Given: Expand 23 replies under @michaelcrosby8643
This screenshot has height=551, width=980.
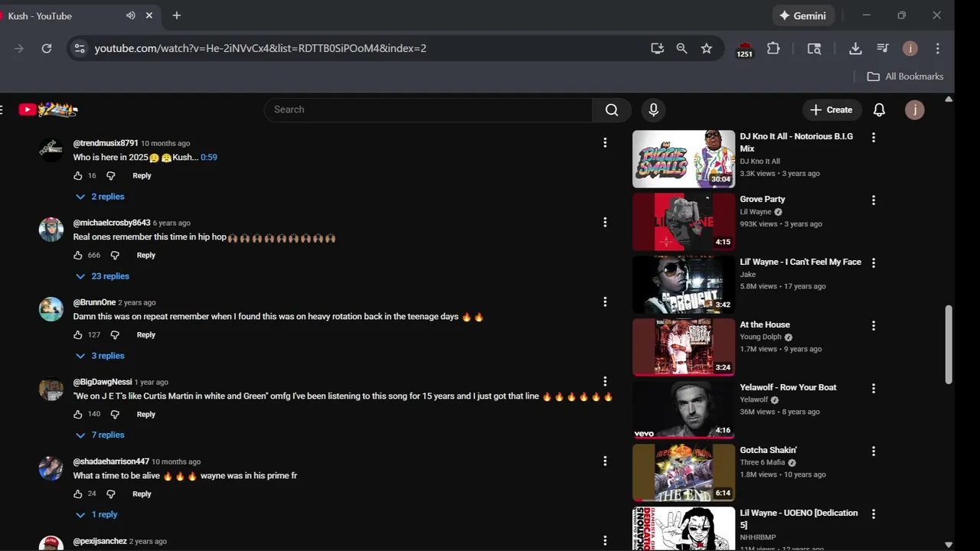Looking at the screenshot, I should pyautogui.click(x=102, y=276).
